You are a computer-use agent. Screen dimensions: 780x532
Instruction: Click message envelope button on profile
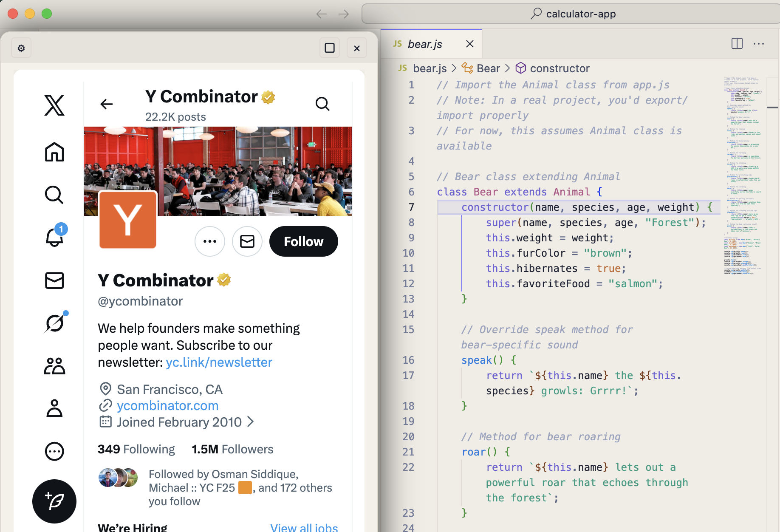coord(247,241)
